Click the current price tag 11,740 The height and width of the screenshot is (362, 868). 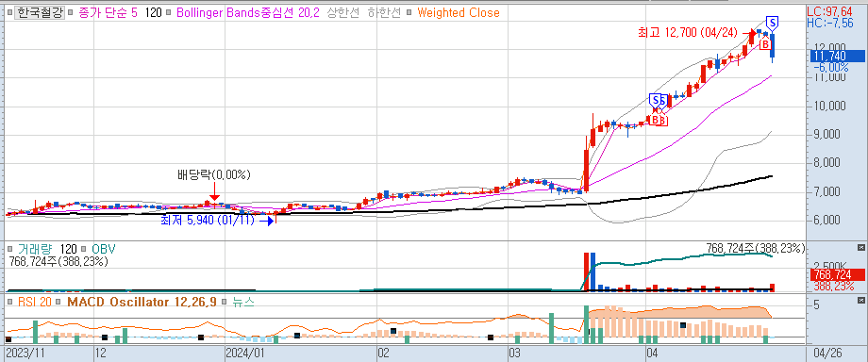(837, 56)
